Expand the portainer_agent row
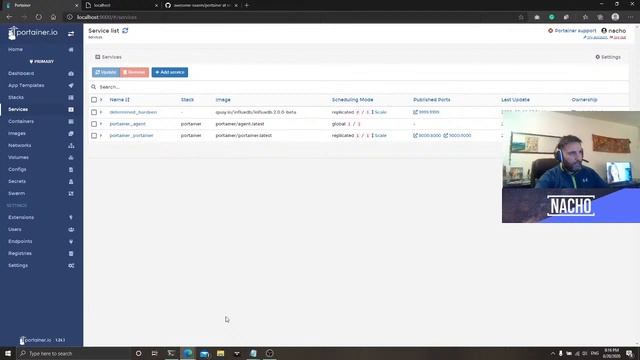640x360 pixels. 101,124
